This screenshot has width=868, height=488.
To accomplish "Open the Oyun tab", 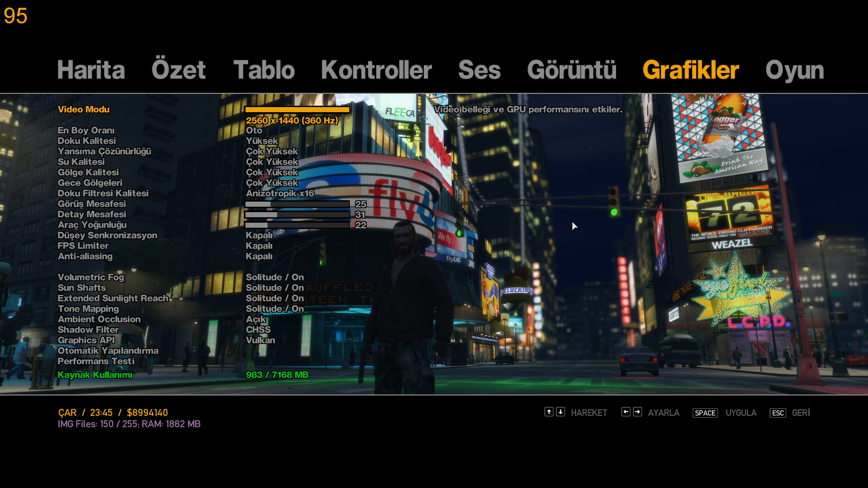I will [x=794, y=70].
